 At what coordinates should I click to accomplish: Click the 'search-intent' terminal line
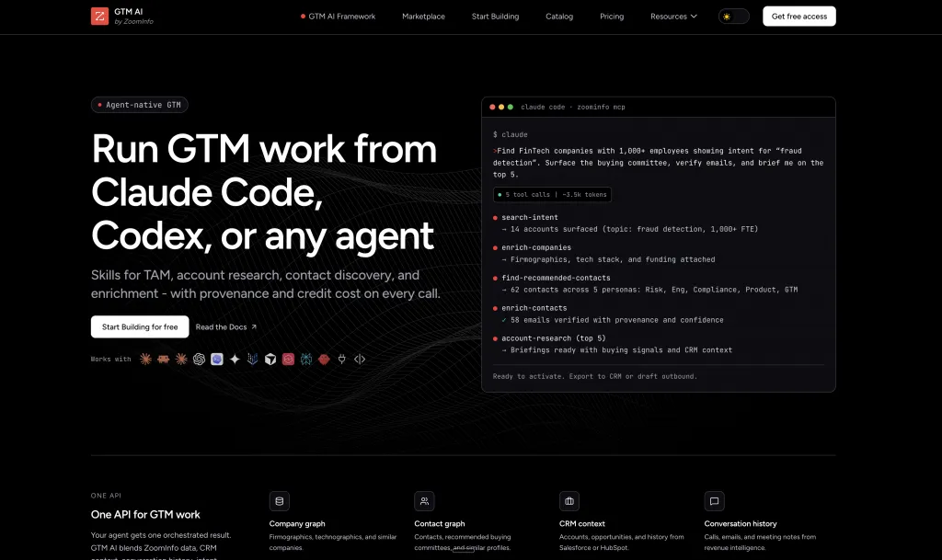click(x=529, y=217)
